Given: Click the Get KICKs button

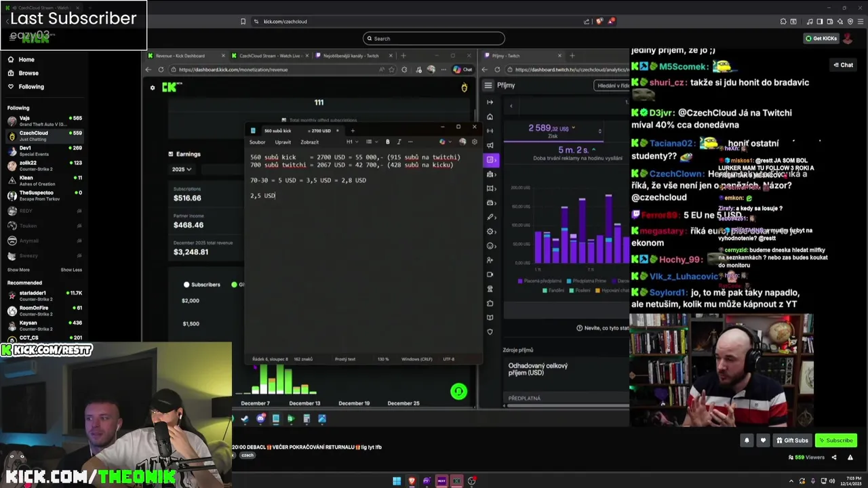Looking at the screenshot, I should coord(821,39).
